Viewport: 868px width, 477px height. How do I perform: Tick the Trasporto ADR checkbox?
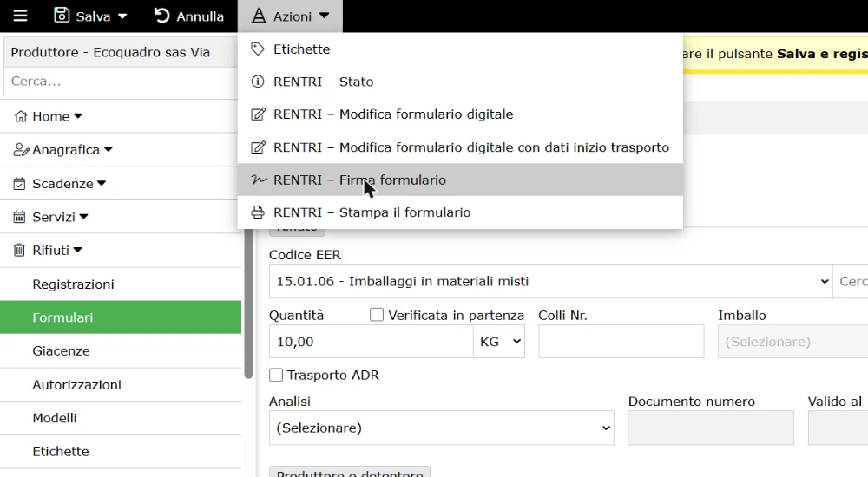[276, 375]
